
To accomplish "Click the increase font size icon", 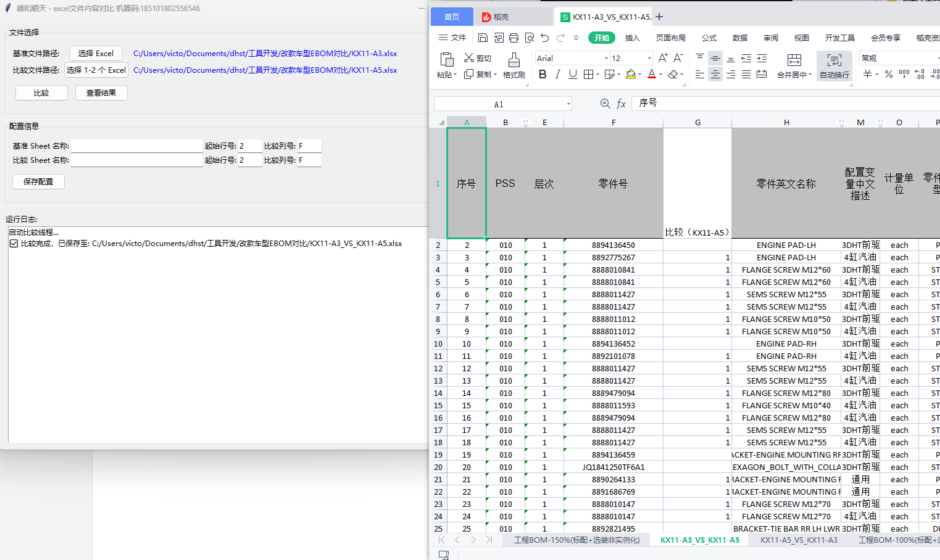I will click(x=663, y=58).
